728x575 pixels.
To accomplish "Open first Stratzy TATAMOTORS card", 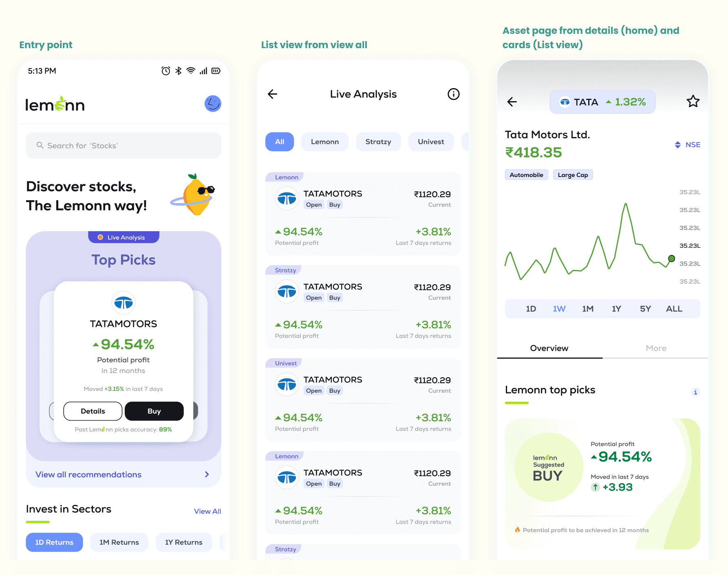I will point(363,307).
